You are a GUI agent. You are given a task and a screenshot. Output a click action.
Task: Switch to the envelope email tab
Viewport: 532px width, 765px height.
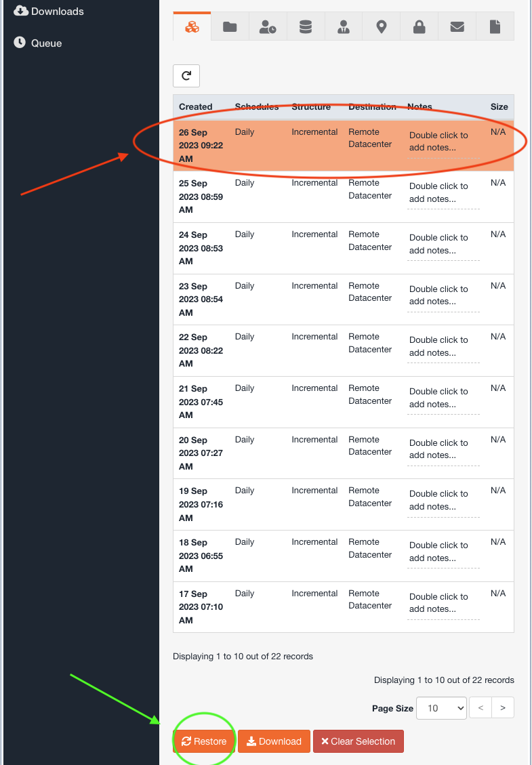[457, 26]
